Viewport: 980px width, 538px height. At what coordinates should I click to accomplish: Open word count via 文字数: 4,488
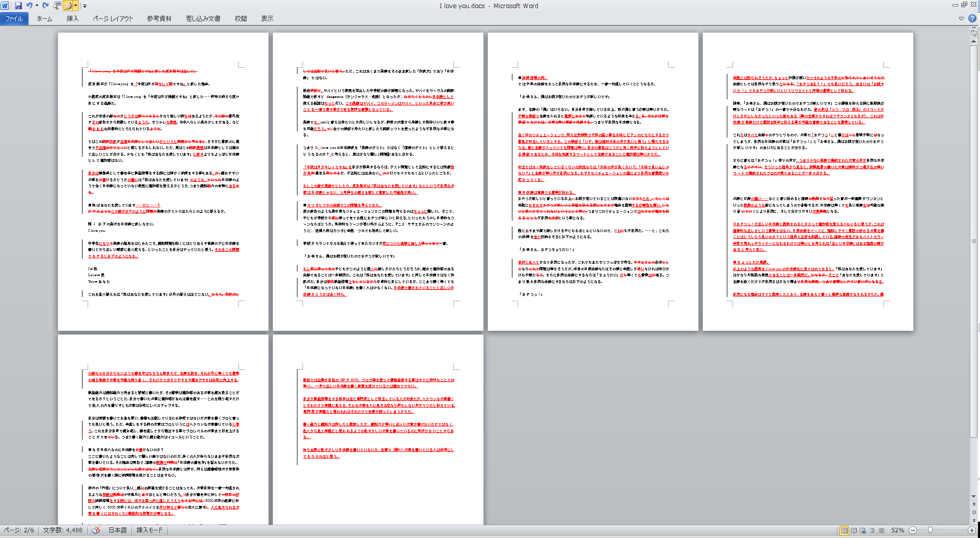pos(63,530)
